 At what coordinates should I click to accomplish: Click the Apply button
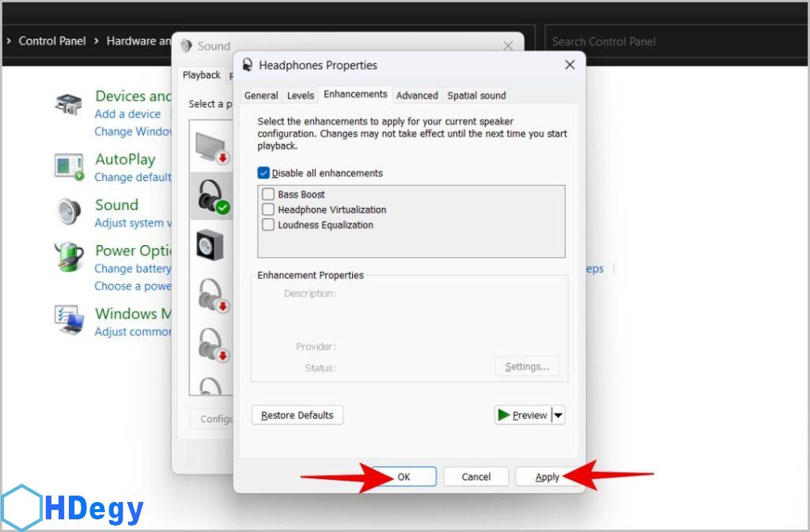click(547, 477)
